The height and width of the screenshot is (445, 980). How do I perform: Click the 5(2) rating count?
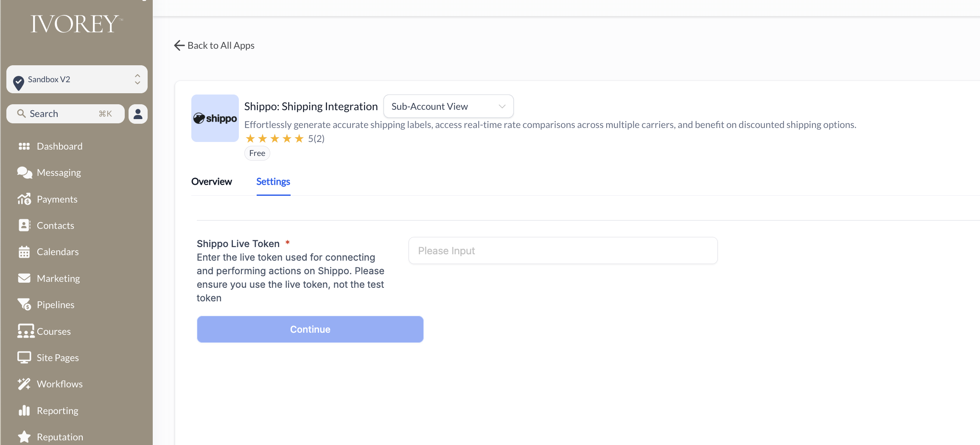(316, 139)
